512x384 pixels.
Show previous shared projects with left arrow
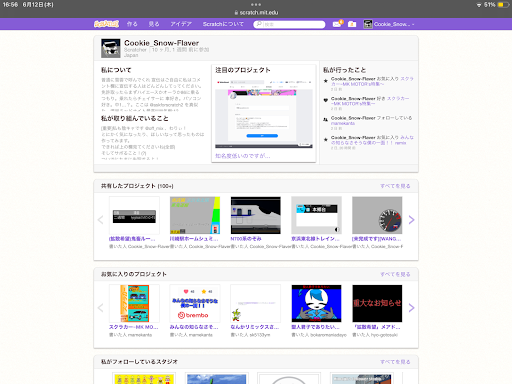[x=100, y=220]
